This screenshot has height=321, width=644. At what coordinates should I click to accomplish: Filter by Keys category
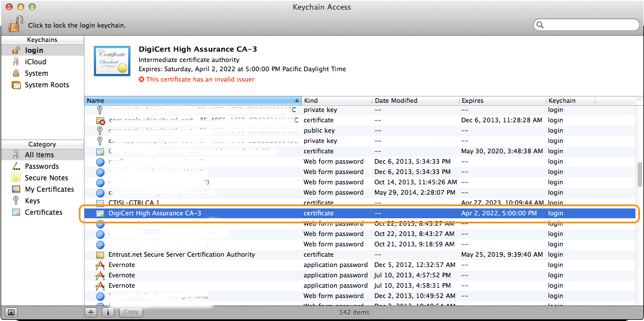[x=32, y=201]
